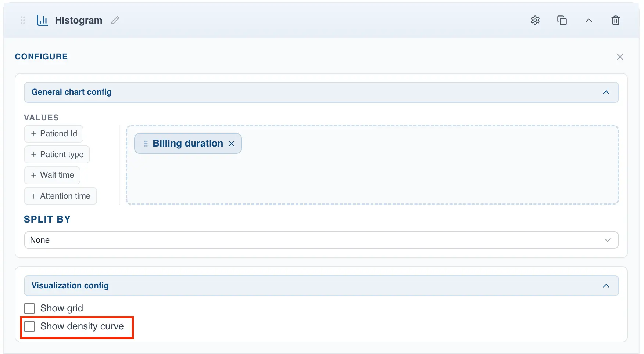Duplicate the Histogram card with copy icon
This screenshot has width=644, height=354.
tap(562, 20)
